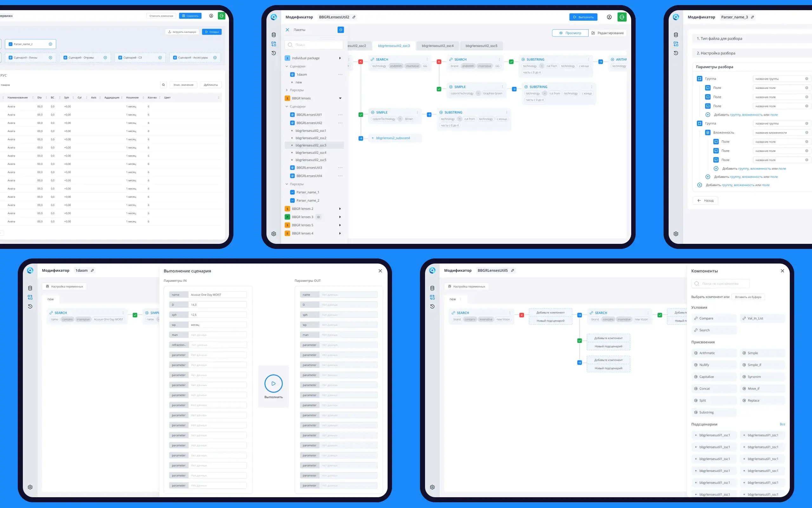Image resolution: width=812 pixels, height=508 pixels.
Task: Click plus icon on Сценарий - Линзы chip
Action: coord(50,57)
